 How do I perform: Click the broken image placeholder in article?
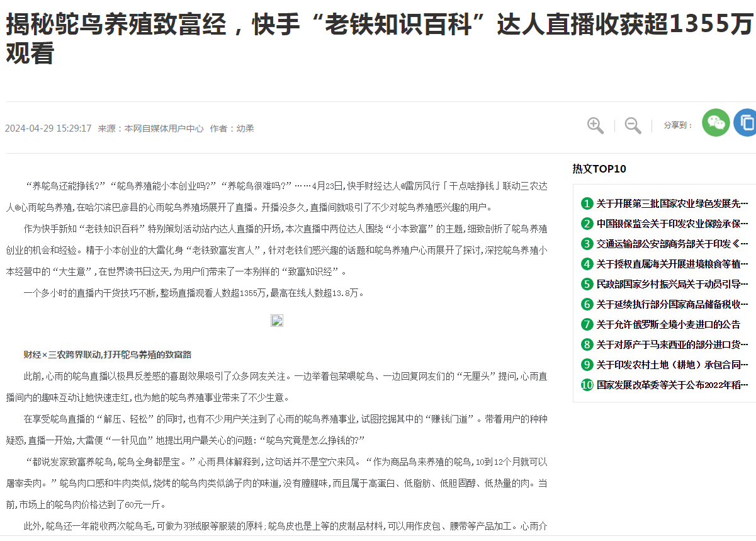click(277, 321)
